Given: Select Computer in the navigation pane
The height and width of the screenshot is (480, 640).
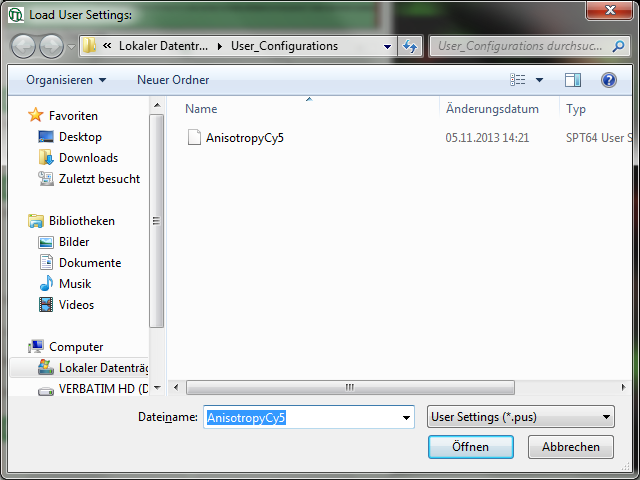Looking at the screenshot, I should coord(76,347).
